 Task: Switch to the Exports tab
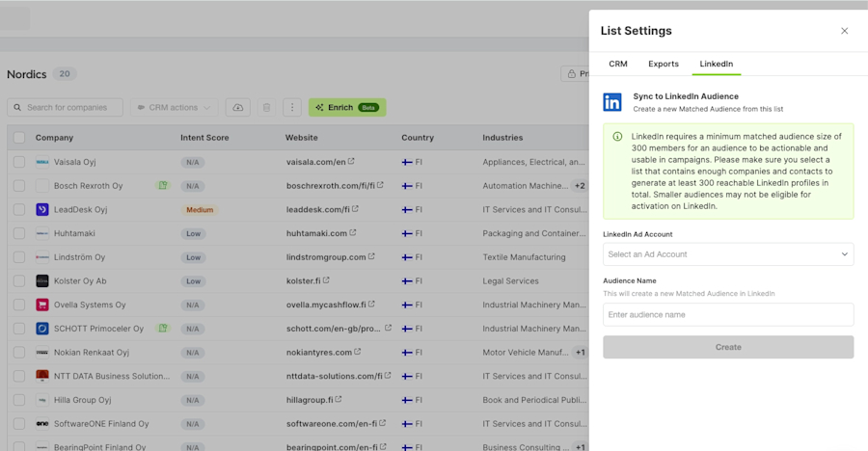pos(664,64)
